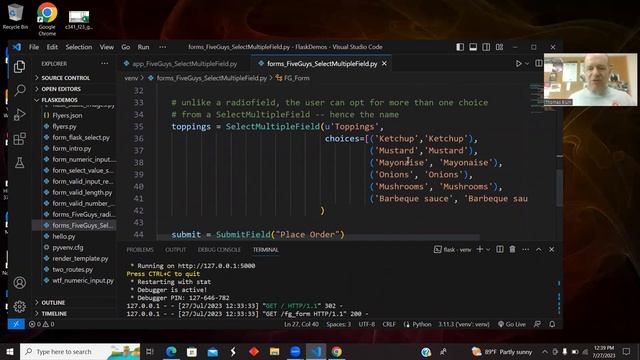Open two_routes.py in the explorer
640x360 pixels.
74,269
